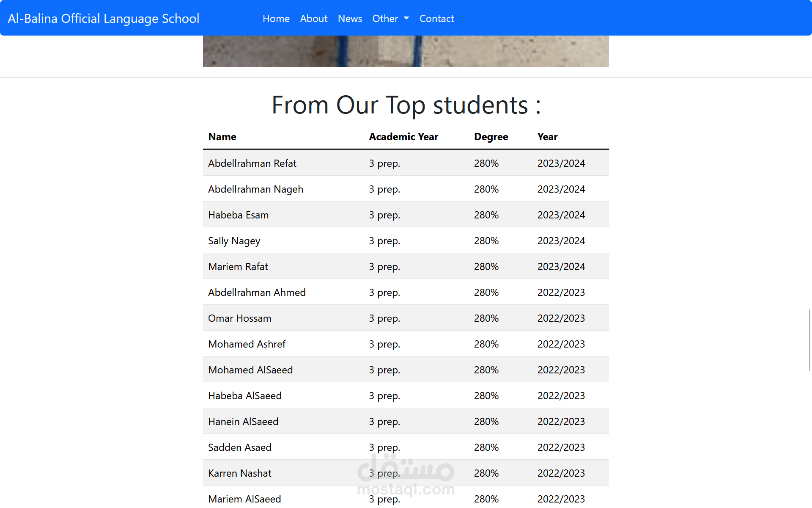
Task: Select the name Abdellrahman Nageh
Action: [x=256, y=189]
